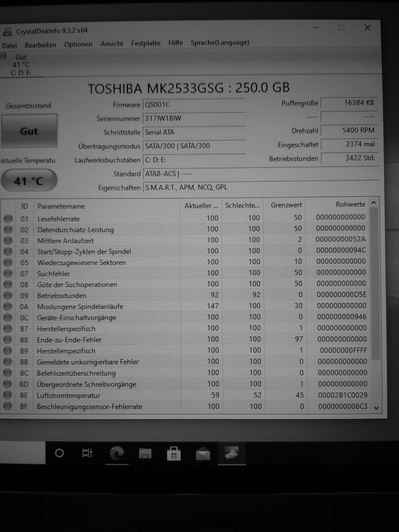Open File Explorer from the taskbar
Image resolution: width=399 pixels, height=532 pixels.
coord(145,454)
